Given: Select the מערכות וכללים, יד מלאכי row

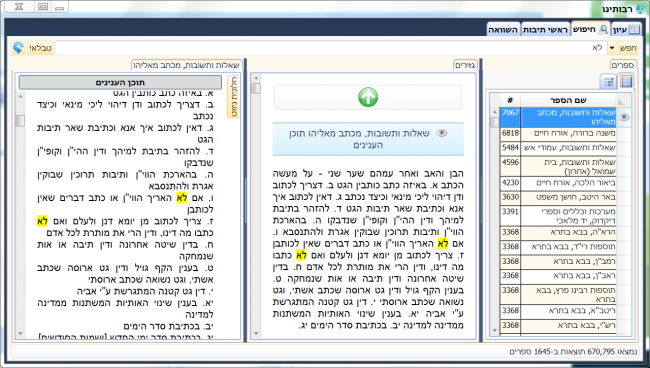Looking at the screenshot, I should 565,216.
